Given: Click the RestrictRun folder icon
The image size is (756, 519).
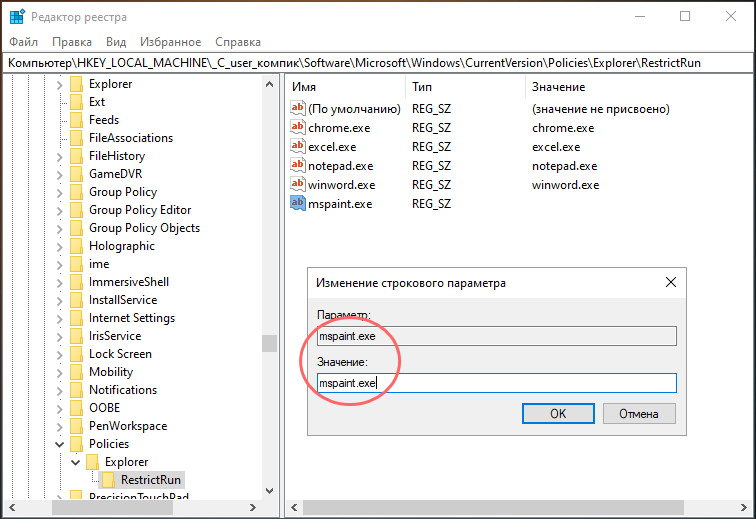Looking at the screenshot, I should coord(108,479).
